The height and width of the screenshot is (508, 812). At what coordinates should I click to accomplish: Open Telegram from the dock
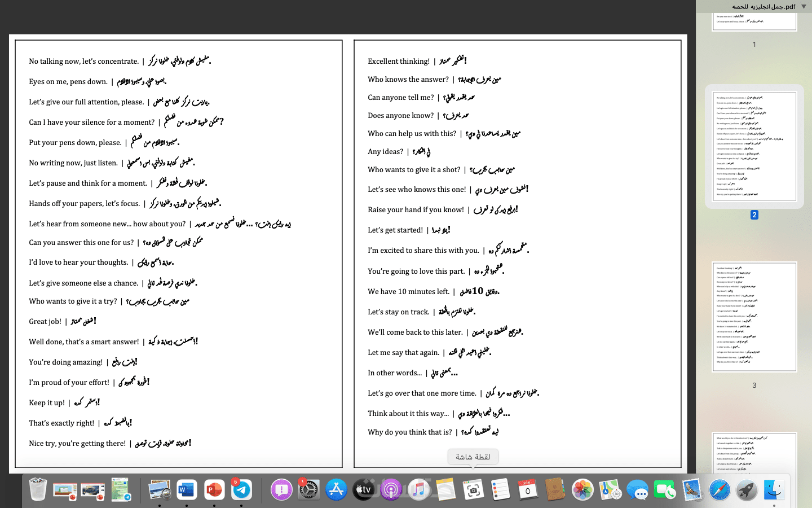tap(241, 489)
